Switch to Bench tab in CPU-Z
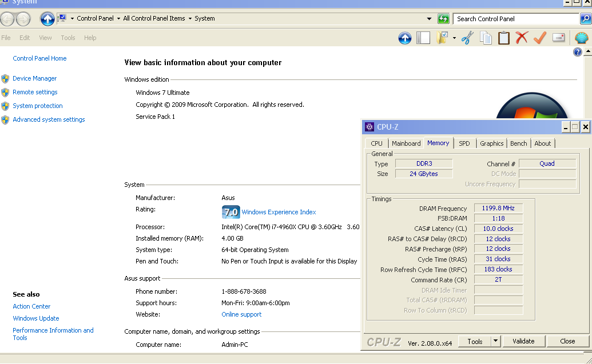 (x=519, y=143)
